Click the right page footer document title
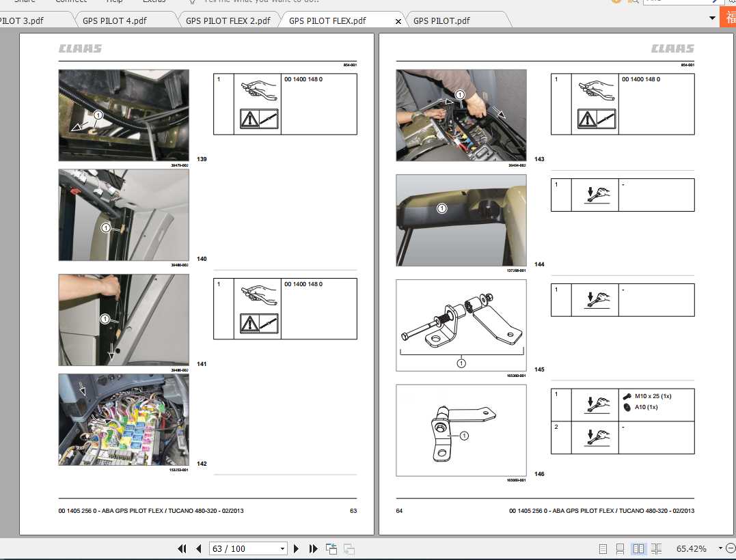736x560 pixels. pyautogui.click(x=602, y=511)
